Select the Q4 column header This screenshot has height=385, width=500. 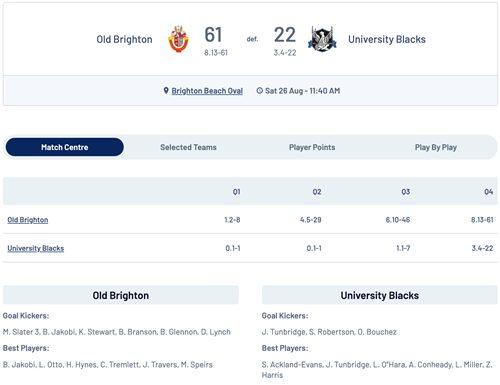click(489, 192)
